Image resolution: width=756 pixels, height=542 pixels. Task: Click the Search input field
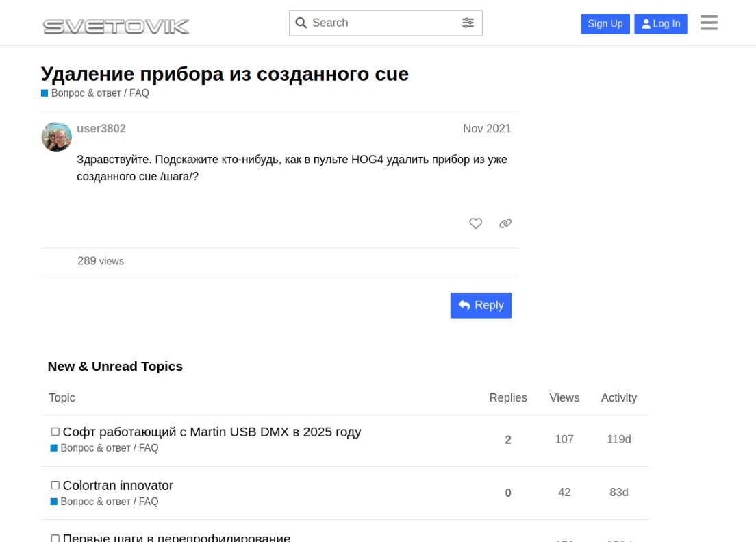point(386,23)
